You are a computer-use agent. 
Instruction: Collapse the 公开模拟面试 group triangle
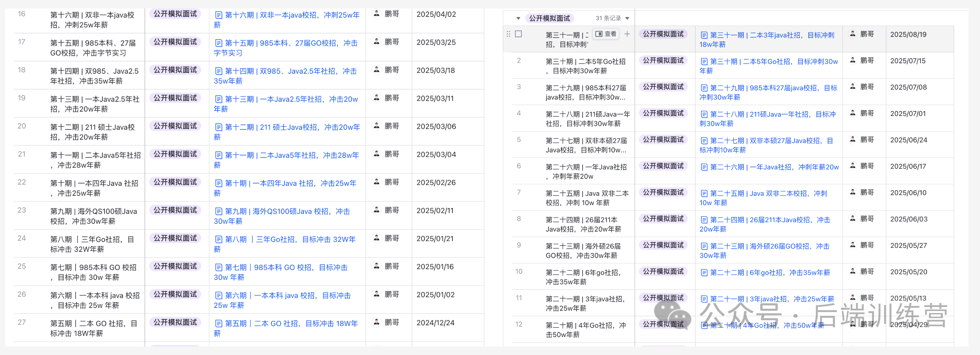tap(518, 18)
